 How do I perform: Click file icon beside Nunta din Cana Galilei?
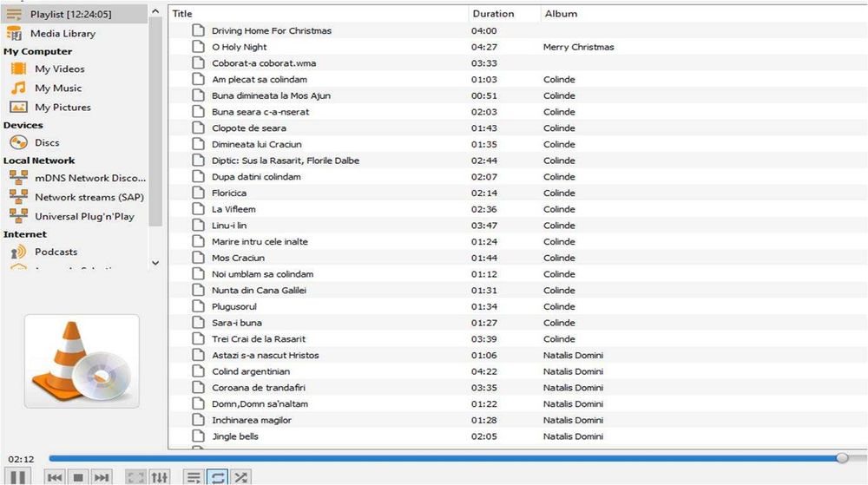[x=198, y=290]
